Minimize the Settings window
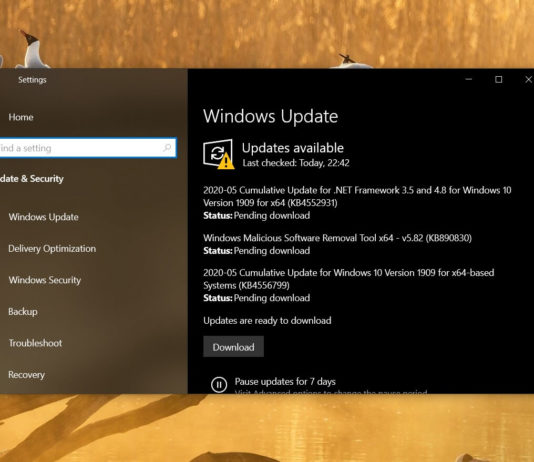The height and width of the screenshot is (462, 534). (x=469, y=79)
